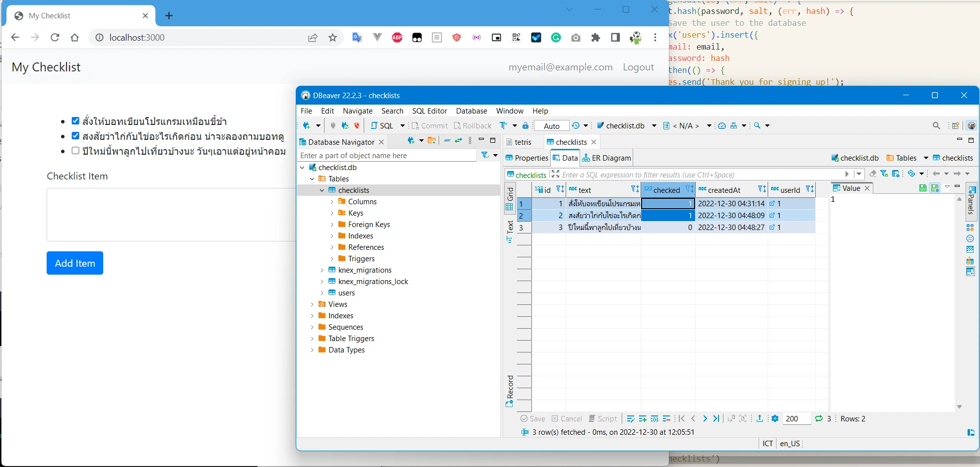Viewport: 980px width, 467px height.
Task: Open the SQL Editor menu
Action: [x=430, y=111]
